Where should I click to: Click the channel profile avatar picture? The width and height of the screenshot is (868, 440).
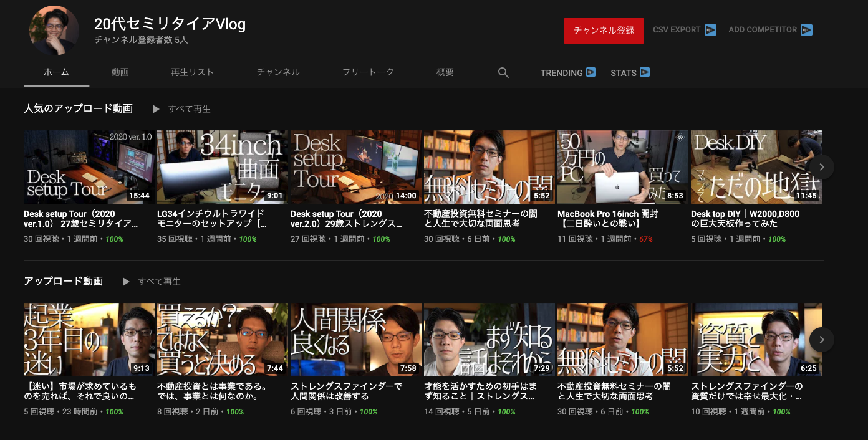coord(54,31)
